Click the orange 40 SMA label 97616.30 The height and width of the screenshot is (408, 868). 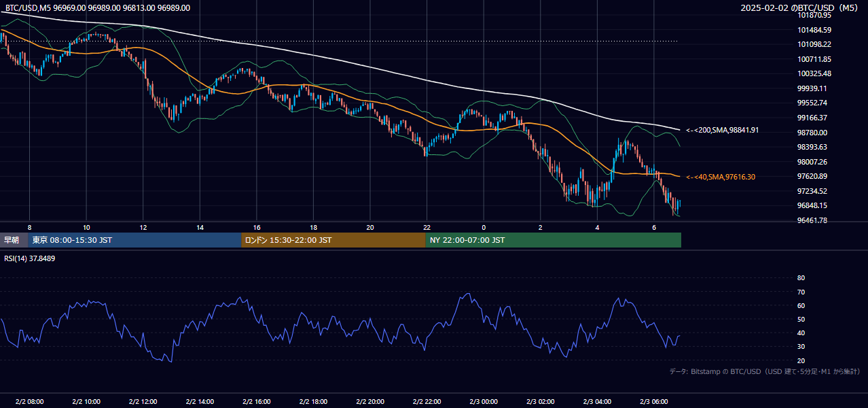[720, 177]
